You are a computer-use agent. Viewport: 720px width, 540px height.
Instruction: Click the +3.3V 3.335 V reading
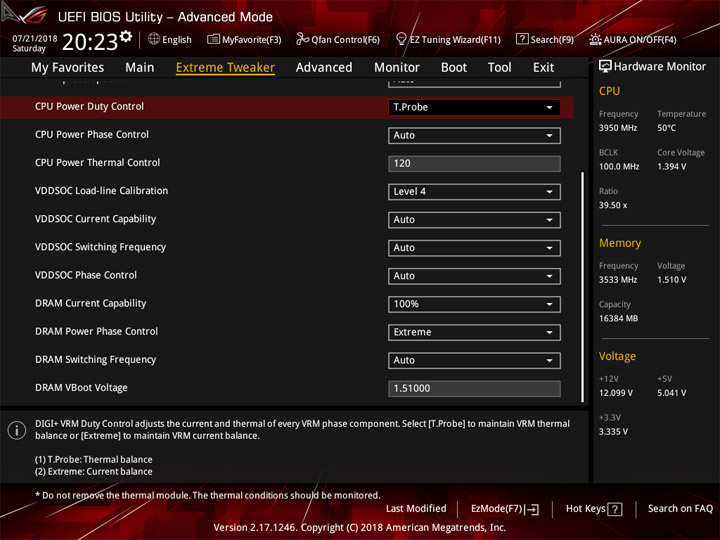[x=613, y=432]
